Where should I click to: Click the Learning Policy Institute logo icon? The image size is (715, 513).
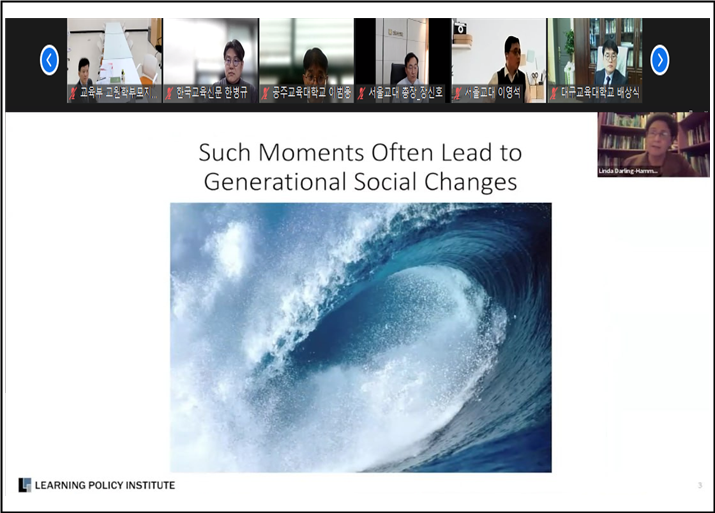click(x=24, y=485)
